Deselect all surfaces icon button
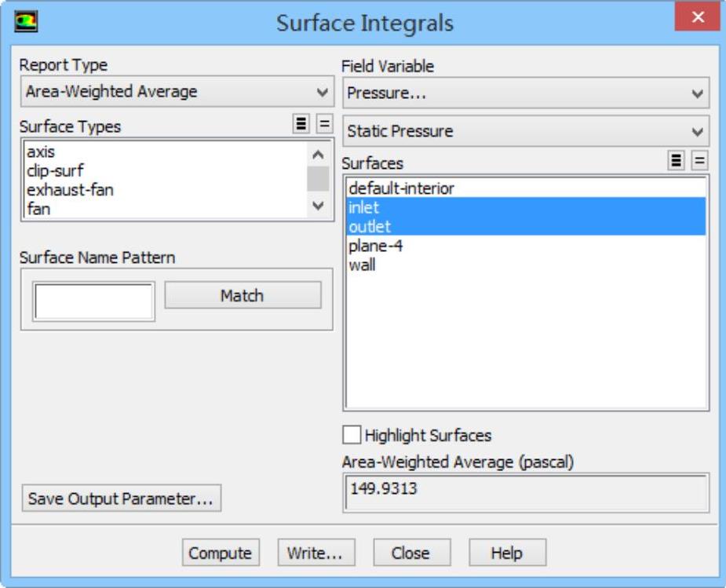This screenshot has width=726, height=588. pyautogui.click(x=699, y=161)
